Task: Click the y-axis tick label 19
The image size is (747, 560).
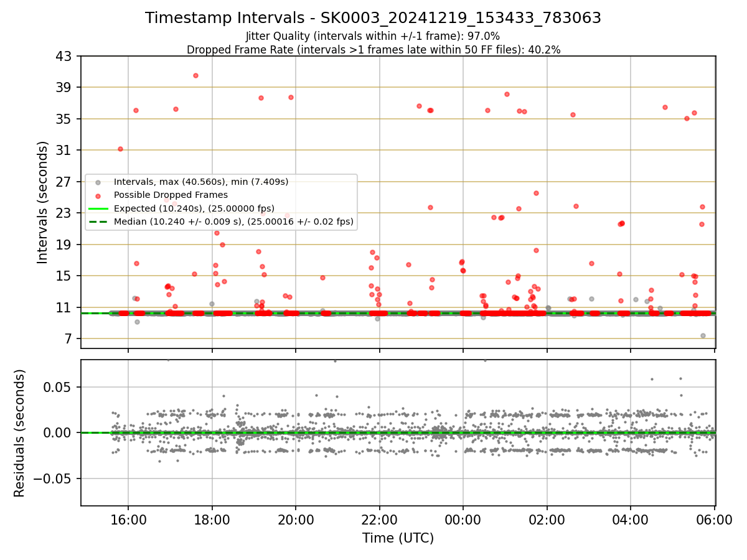Action: click(x=65, y=245)
